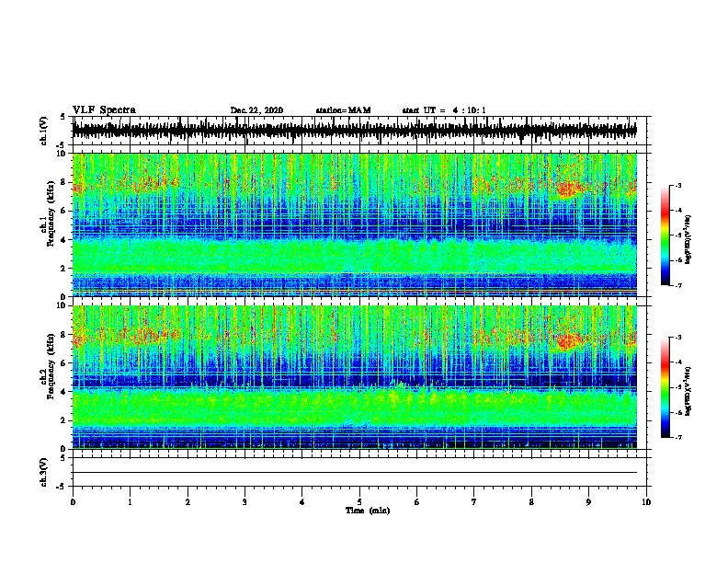Click the "-7" label on ch.2 colorbar

coord(677,437)
